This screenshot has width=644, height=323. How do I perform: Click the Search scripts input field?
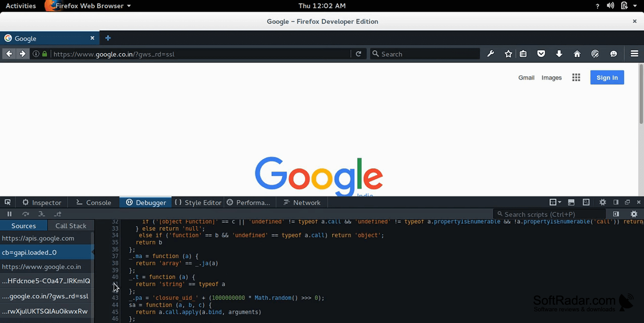[x=549, y=214]
